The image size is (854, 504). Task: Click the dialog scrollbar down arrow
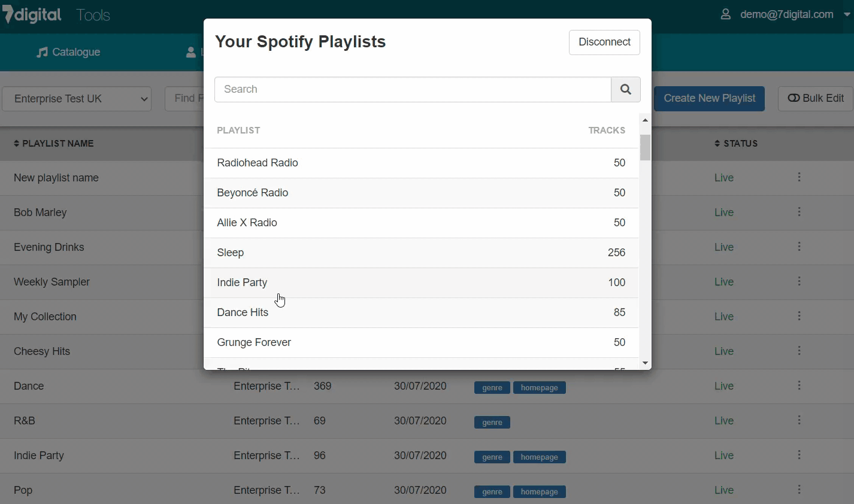coord(645,363)
